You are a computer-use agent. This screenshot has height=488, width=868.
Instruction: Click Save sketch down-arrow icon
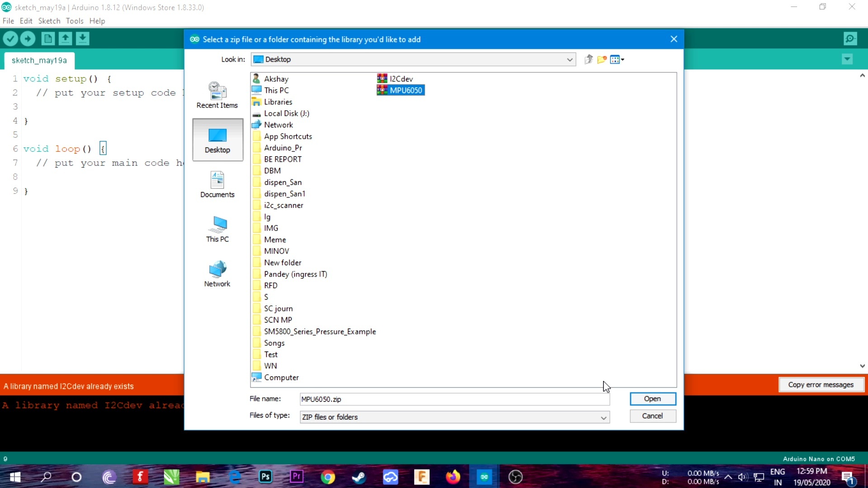coord(82,39)
